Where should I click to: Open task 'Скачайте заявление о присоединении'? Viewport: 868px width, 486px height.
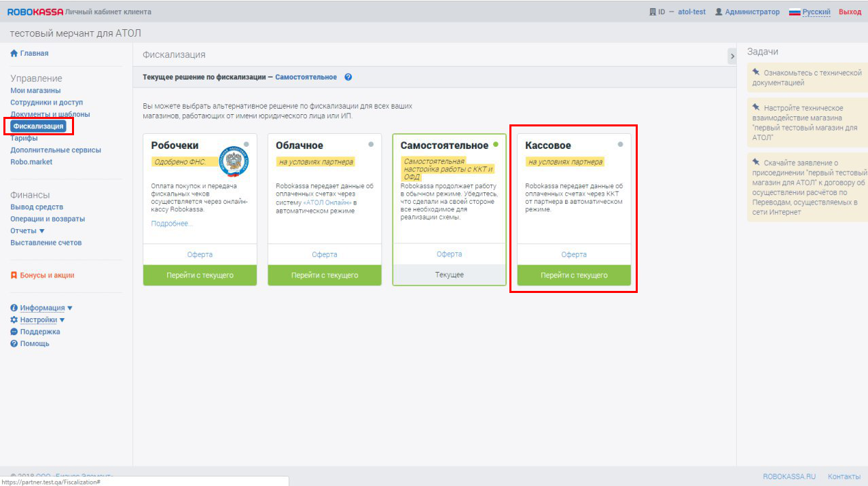[808, 188]
